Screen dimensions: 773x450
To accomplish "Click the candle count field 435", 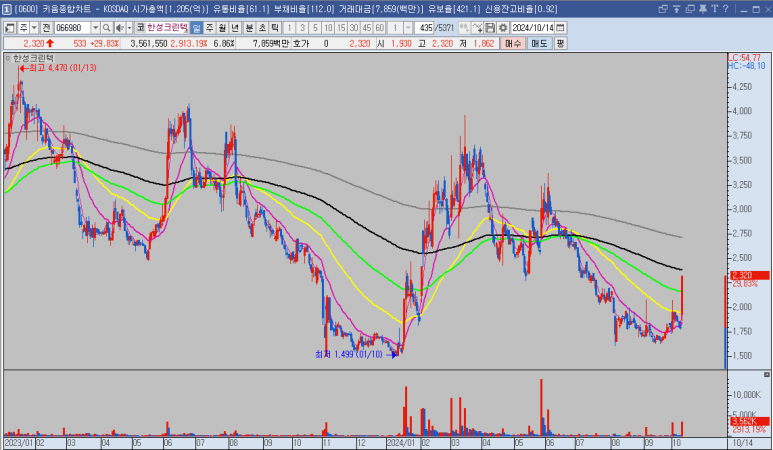I will [424, 28].
